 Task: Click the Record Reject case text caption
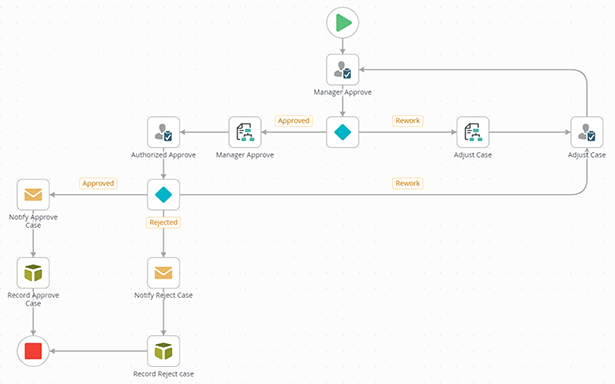(164, 374)
